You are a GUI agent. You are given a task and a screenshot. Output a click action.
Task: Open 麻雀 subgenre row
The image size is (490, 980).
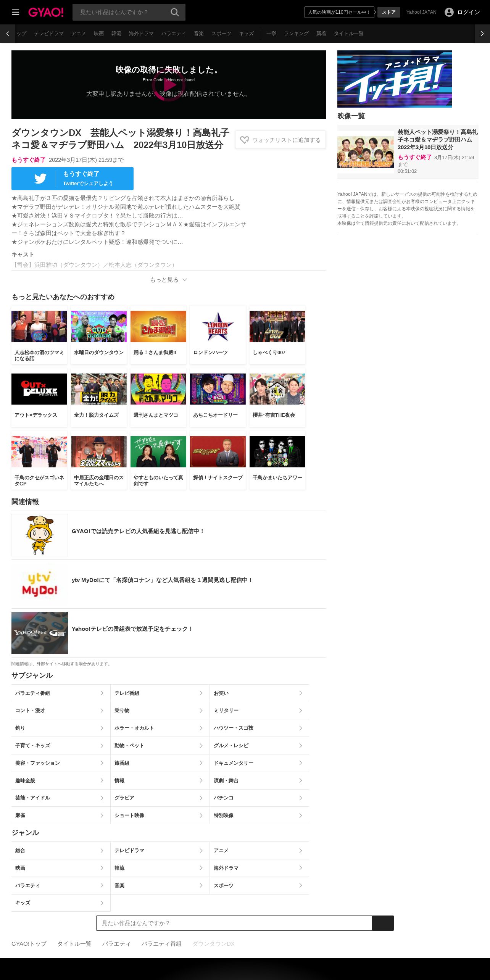[61, 815]
